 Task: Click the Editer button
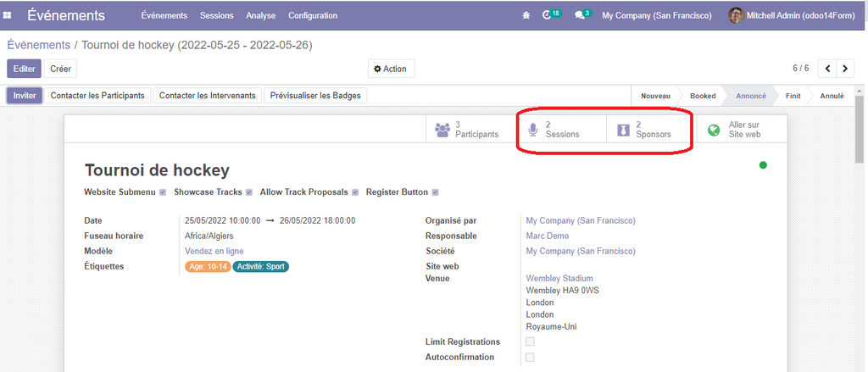point(24,69)
